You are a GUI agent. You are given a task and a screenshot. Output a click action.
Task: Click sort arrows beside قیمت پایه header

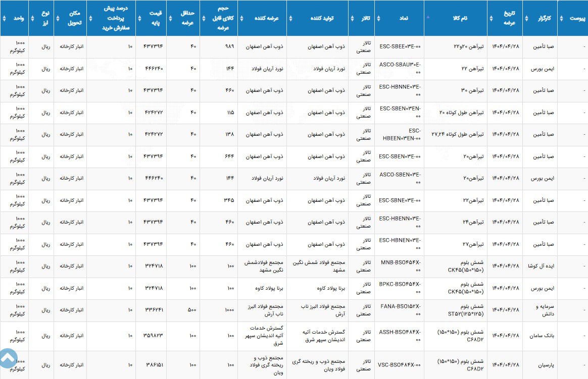click(140, 18)
